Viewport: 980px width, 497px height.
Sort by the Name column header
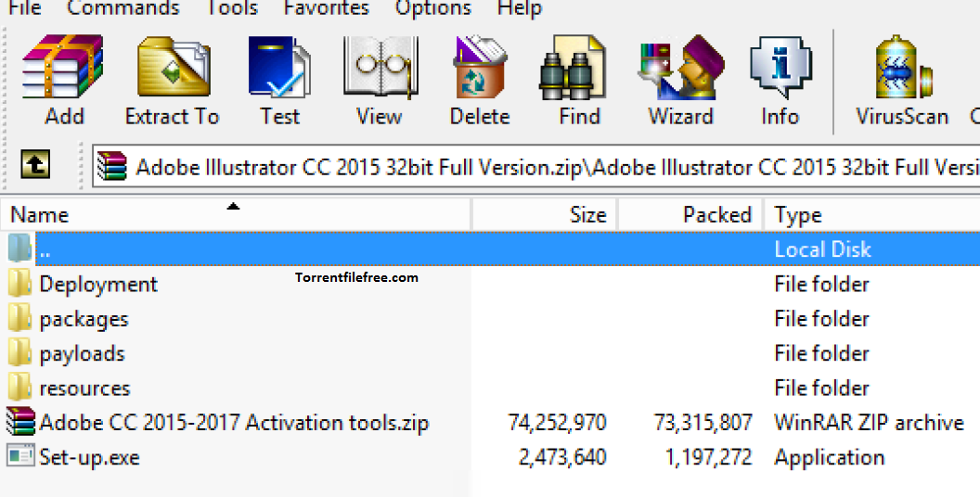coord(235,215)
